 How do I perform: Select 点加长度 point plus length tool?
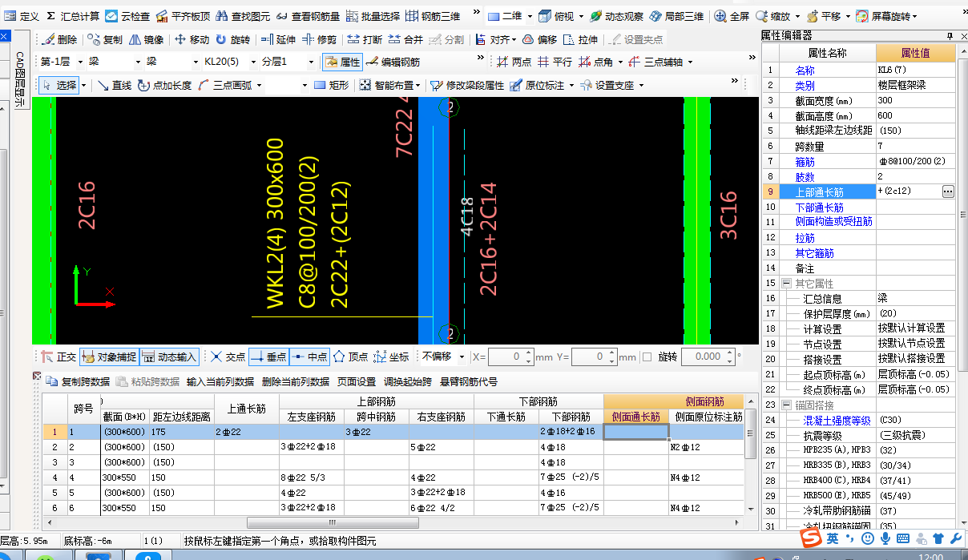164,85
